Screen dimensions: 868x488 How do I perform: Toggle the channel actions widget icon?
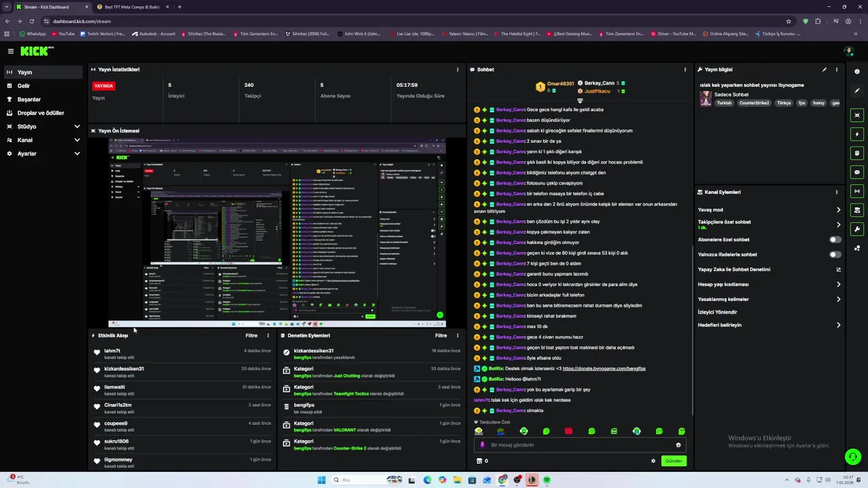[857, 210]
